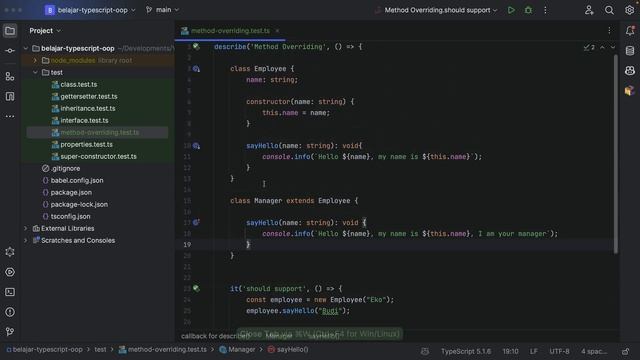
Task: Click run gutter icon beside 'should support' test
Action: 196,289
